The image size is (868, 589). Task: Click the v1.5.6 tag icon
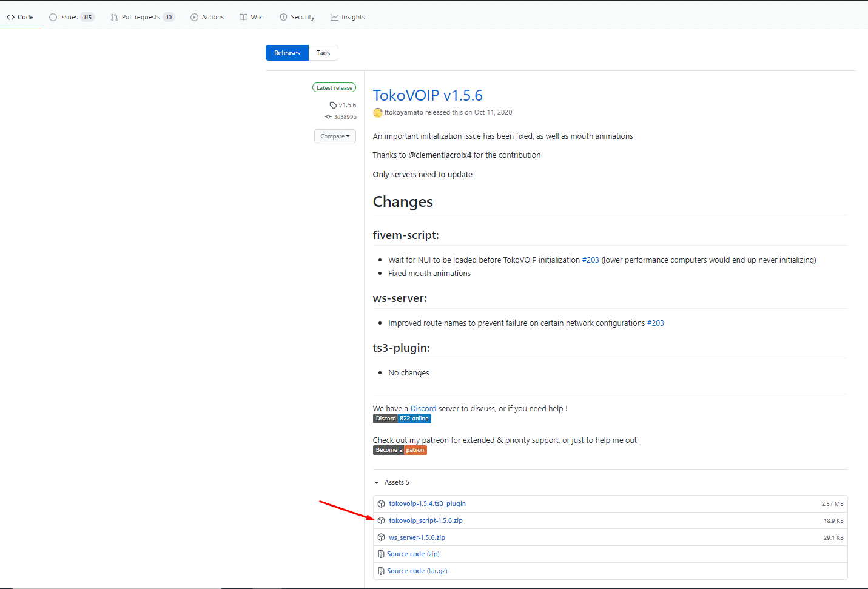(333, 106)
